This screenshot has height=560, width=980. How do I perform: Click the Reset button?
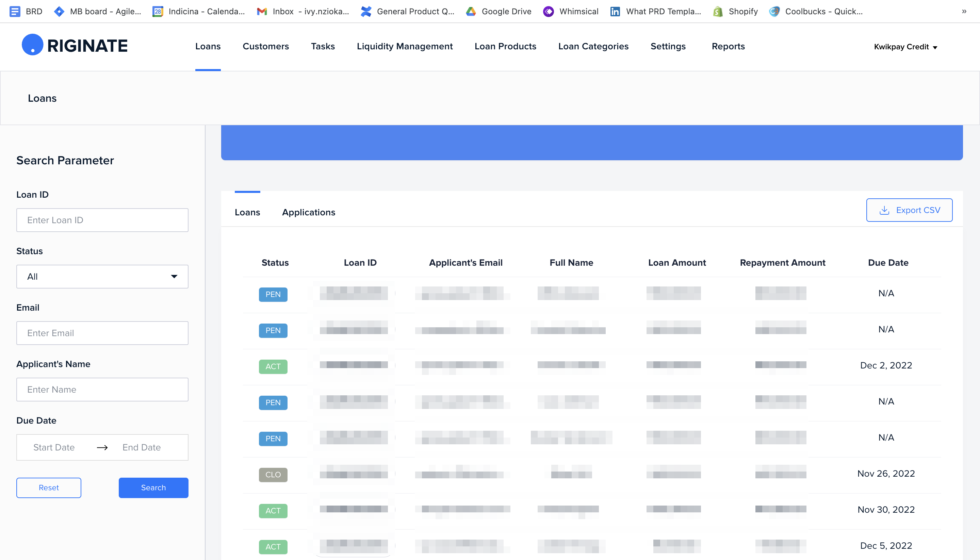point(48,488)
